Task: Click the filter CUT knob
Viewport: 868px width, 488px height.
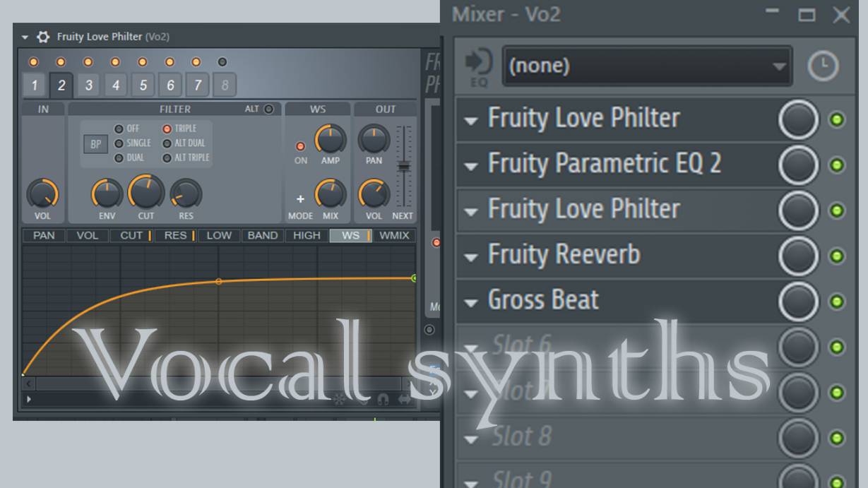Action: (x=145, y=191)
